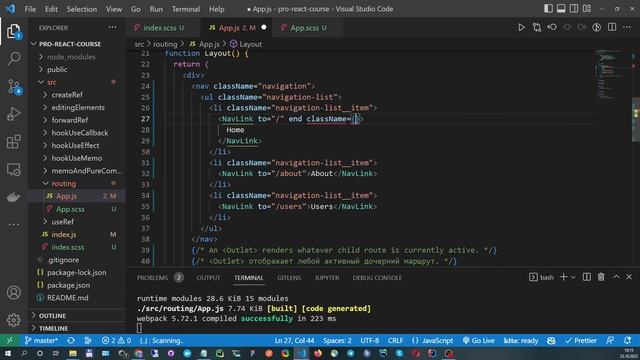Screen dimensions: 640x360
Task: Switch to Debug Console tab
Action: (377, 278)
